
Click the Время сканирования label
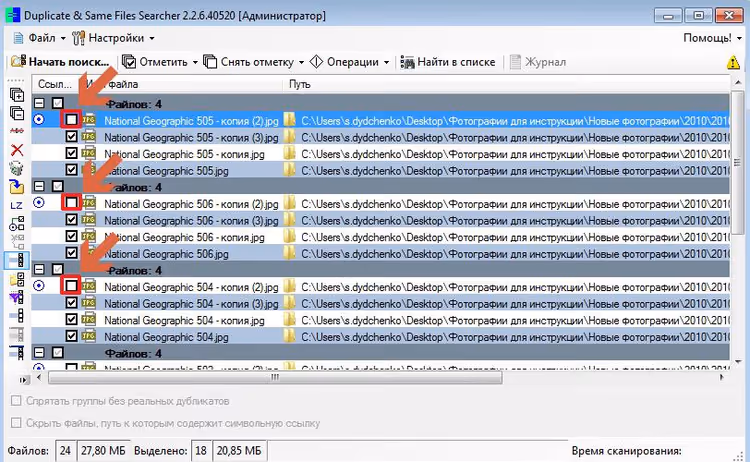coord(626,451)
